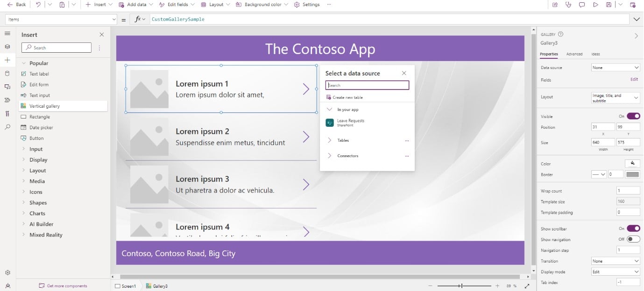Open Settings from the top toolbar
This screenshot has width=644, height=291.
307,5
